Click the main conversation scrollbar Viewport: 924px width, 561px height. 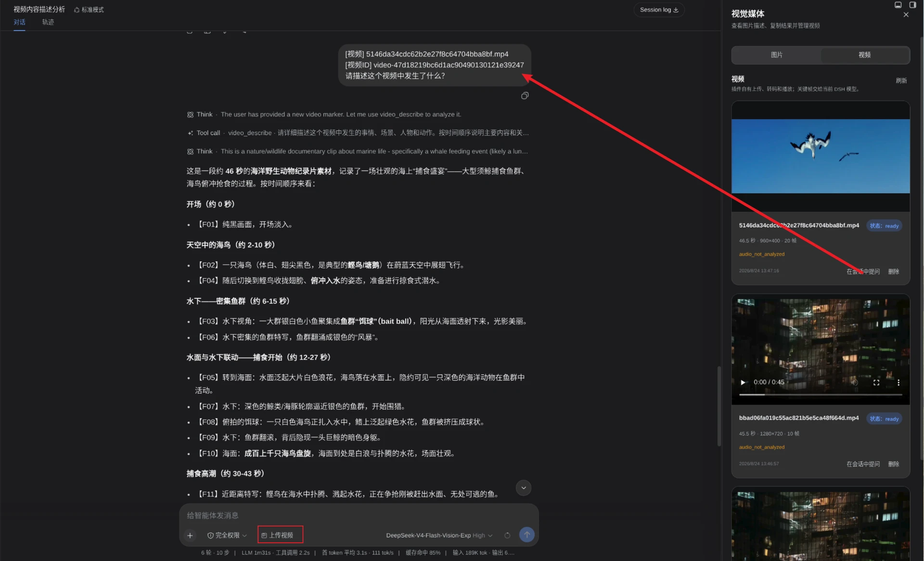click(x=719, y=406)
